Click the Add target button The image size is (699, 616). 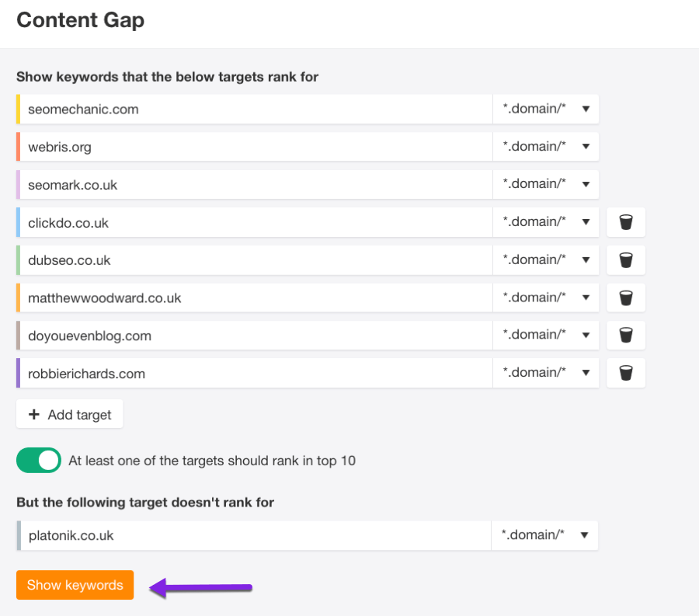[69, 414]
